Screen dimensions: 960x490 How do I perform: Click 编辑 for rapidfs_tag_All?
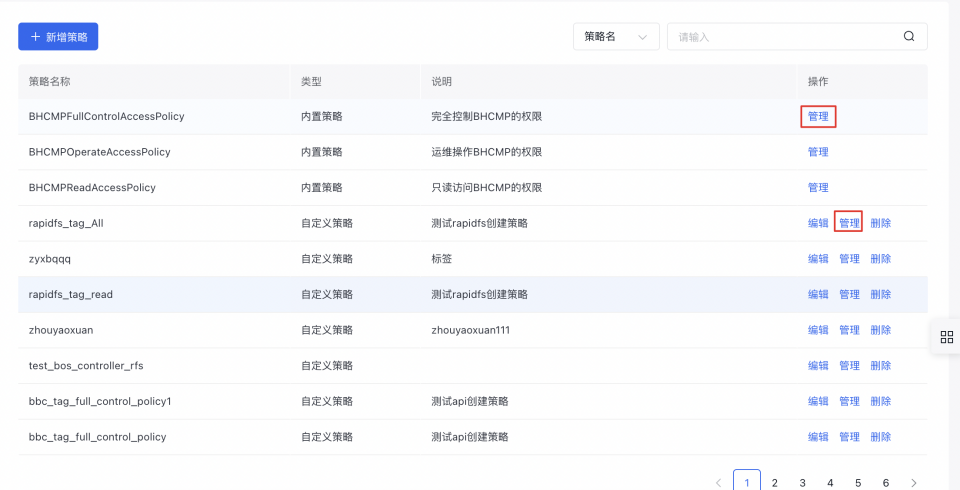tap(818, 223)
